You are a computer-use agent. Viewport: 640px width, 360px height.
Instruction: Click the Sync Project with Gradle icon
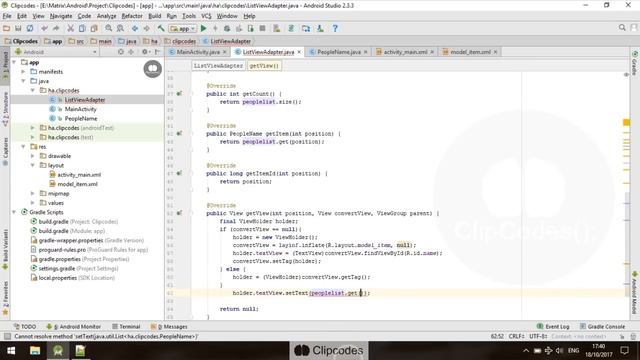(x=291, y=29)
